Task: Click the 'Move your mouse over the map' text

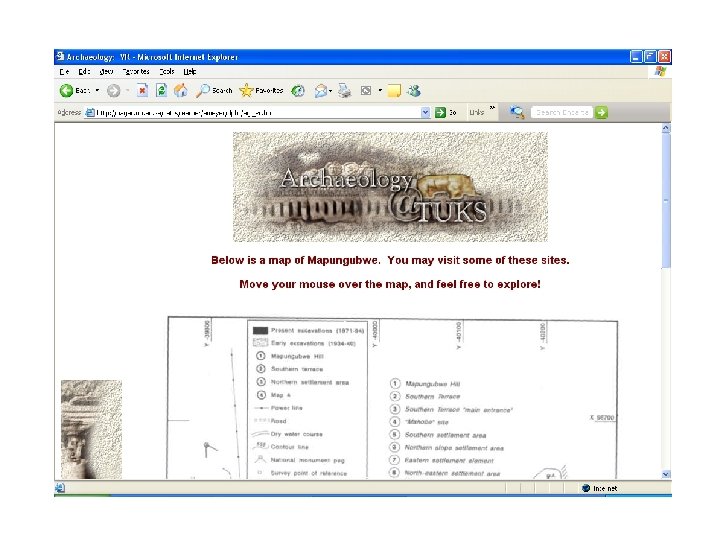Action: pyautogui.click(x=390, y=284)
